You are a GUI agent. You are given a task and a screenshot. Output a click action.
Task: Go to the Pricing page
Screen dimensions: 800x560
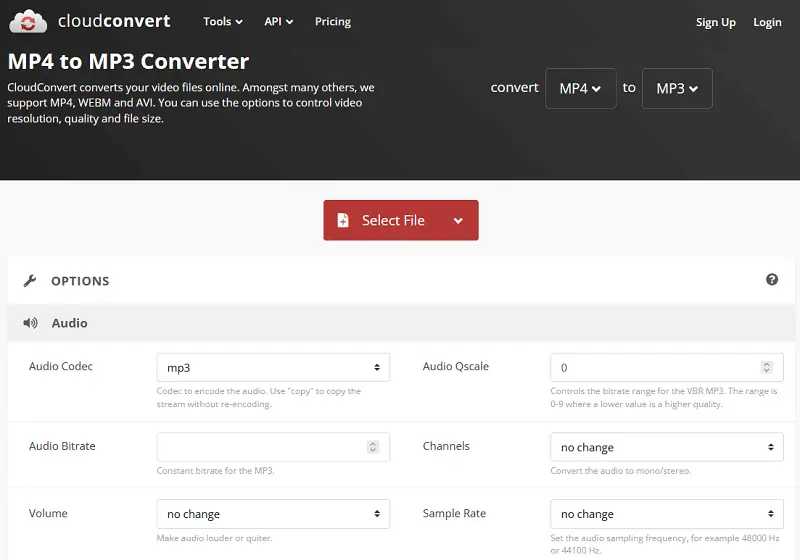coord(333,21)
